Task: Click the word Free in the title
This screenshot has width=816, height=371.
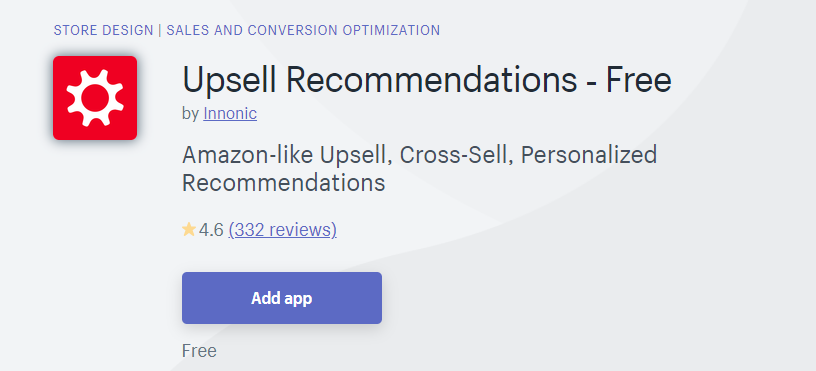Action: tap(639, 80)
